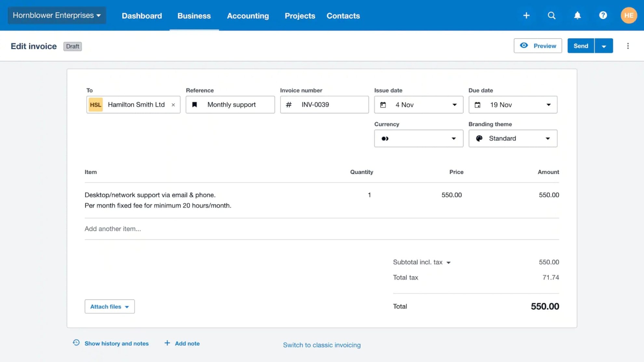Click the bookmark icon in reference field
The width and height of the screenshot is (644, 362).
(x=195, y=105)
